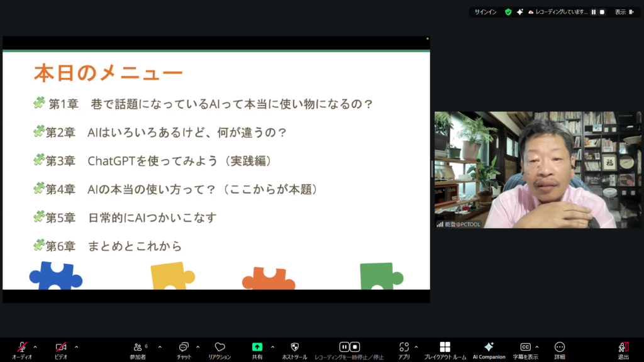Stop recording from the top status bar
Viewport: 644px width, 362px height.
tap(602, 12)
